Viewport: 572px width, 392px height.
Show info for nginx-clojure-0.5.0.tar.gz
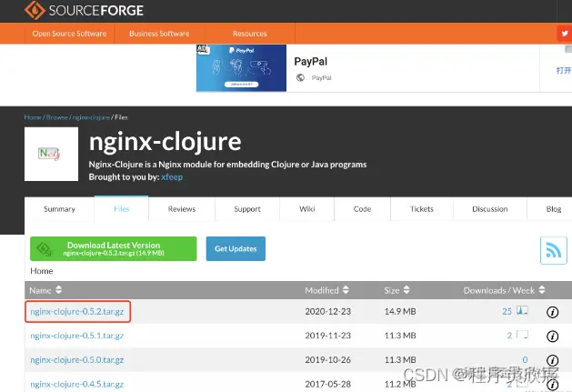coord(552,360)
